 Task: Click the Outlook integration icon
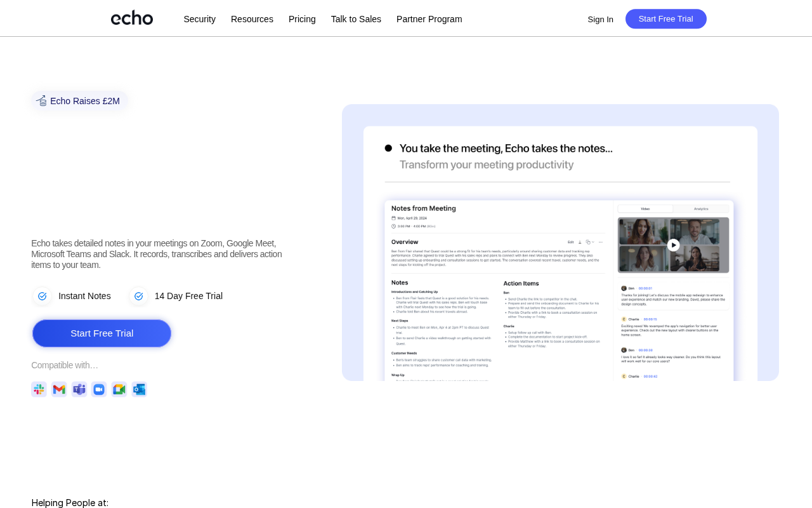(140, 389)
